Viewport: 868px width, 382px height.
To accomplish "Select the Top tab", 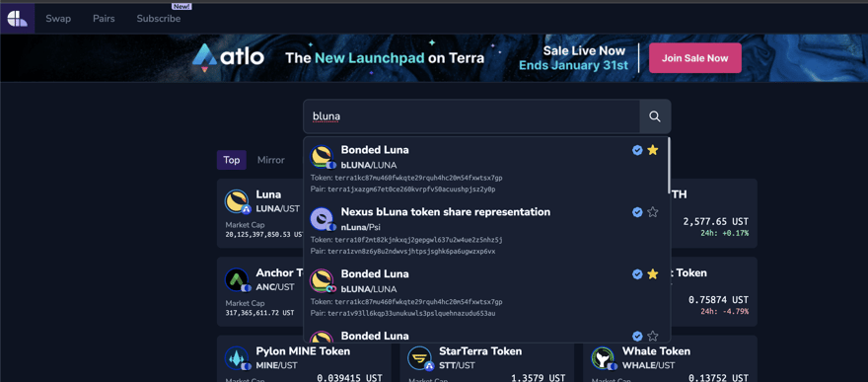I will [232, 160].
